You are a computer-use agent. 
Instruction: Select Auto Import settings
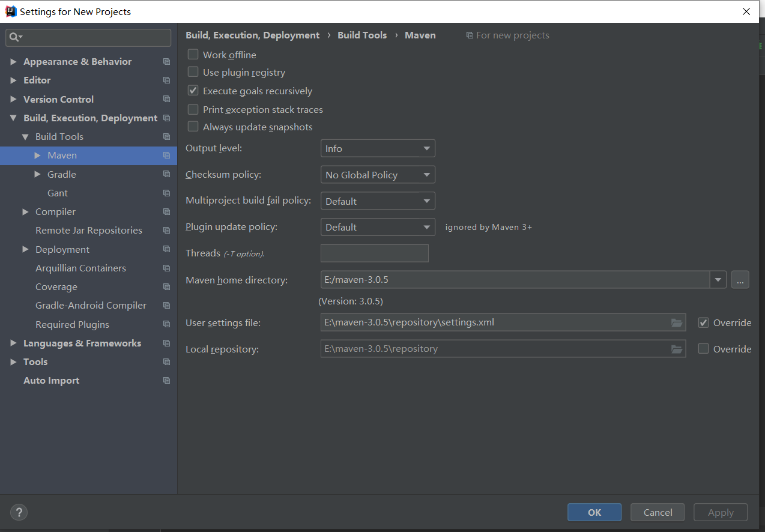[51, 381]
